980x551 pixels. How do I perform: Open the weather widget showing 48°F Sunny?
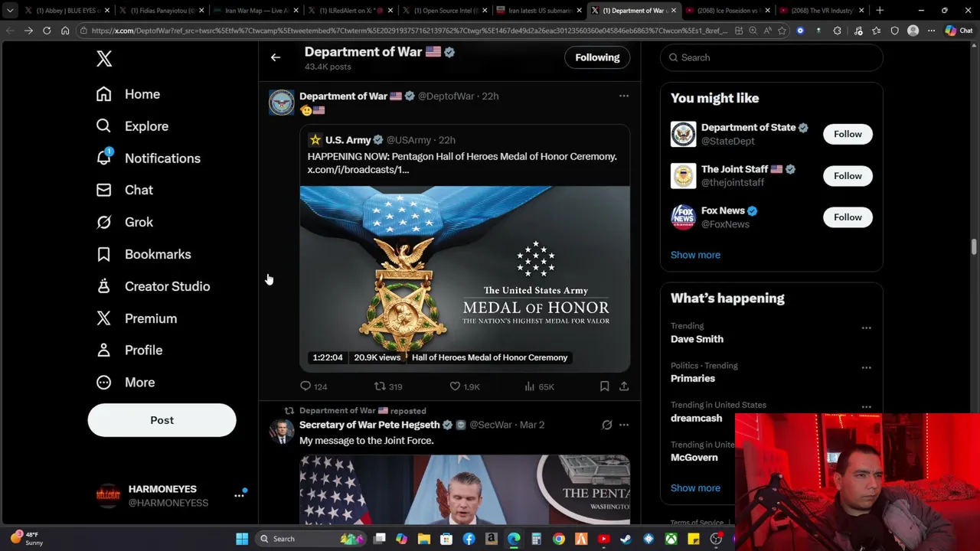tap(27, 539)
